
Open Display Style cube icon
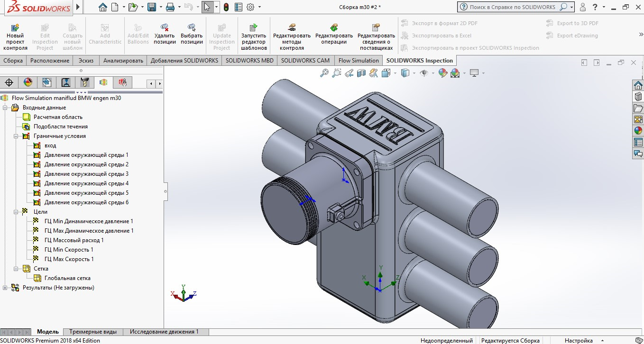[405, 73]
